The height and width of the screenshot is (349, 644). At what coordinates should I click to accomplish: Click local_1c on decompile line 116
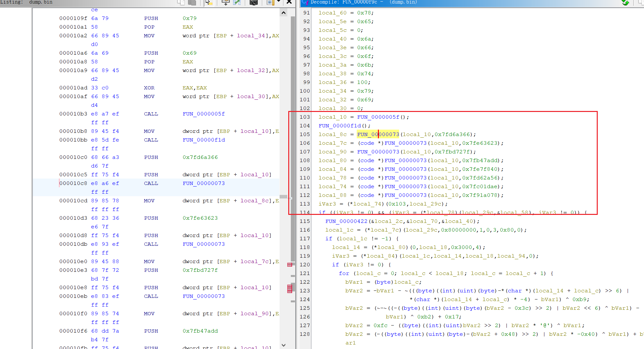(339, 230)
